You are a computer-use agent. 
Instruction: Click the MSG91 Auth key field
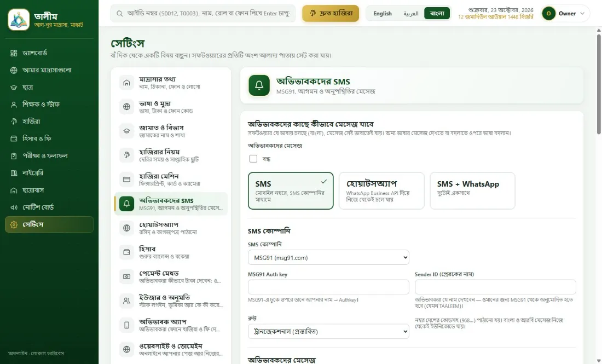coord(329,287)
